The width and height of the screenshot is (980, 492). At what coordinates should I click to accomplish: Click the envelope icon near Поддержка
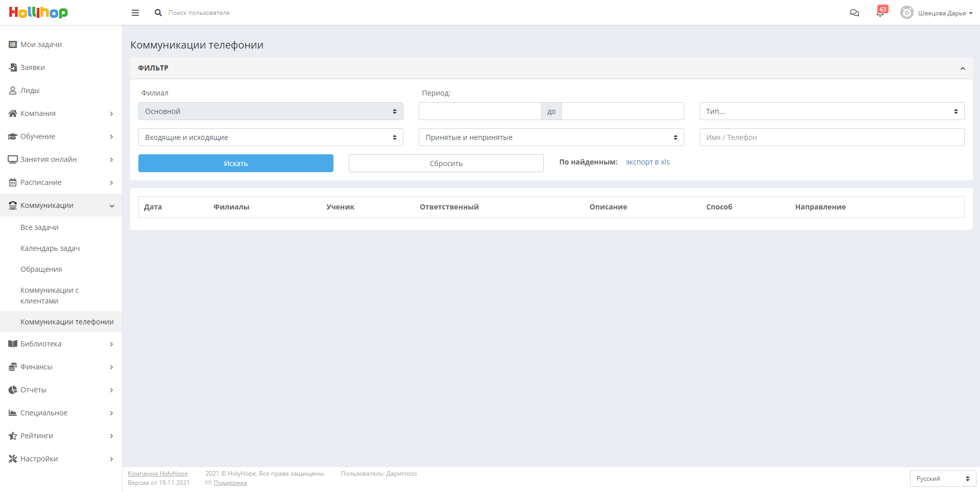click(x=208, y=483)
